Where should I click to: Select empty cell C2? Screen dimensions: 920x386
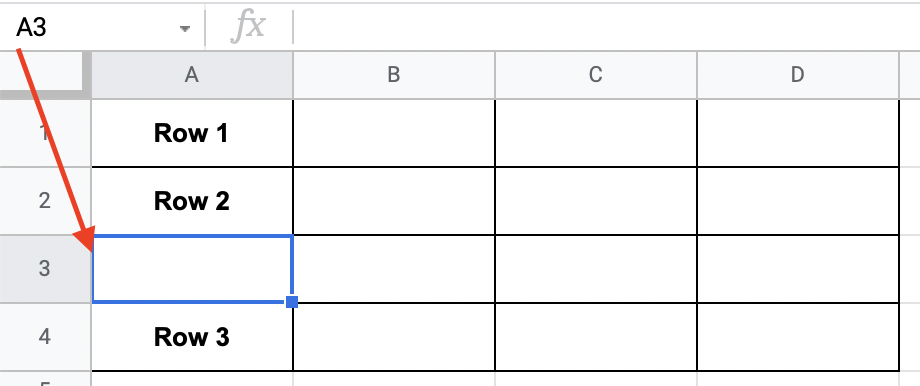pos(596,201)
